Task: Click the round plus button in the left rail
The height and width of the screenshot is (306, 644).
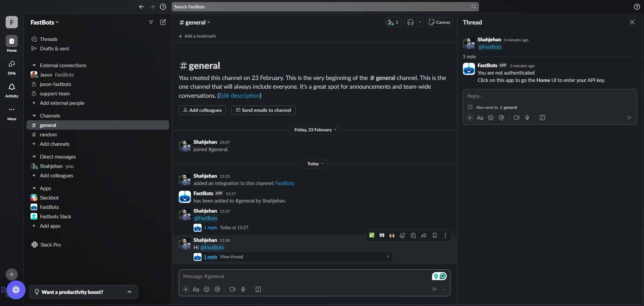Action: click(x=12, y=274)
